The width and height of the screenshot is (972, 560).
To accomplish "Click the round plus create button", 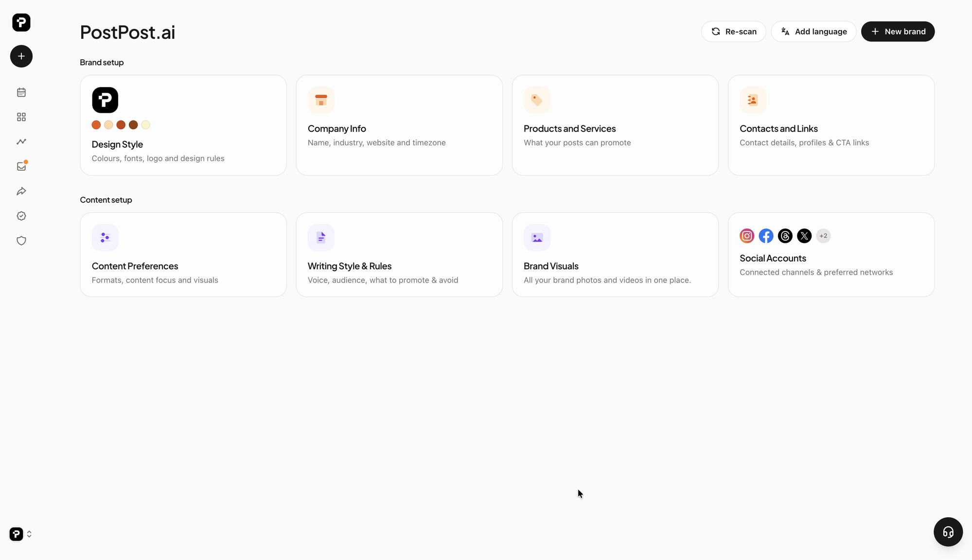I will tap(21, 56).
